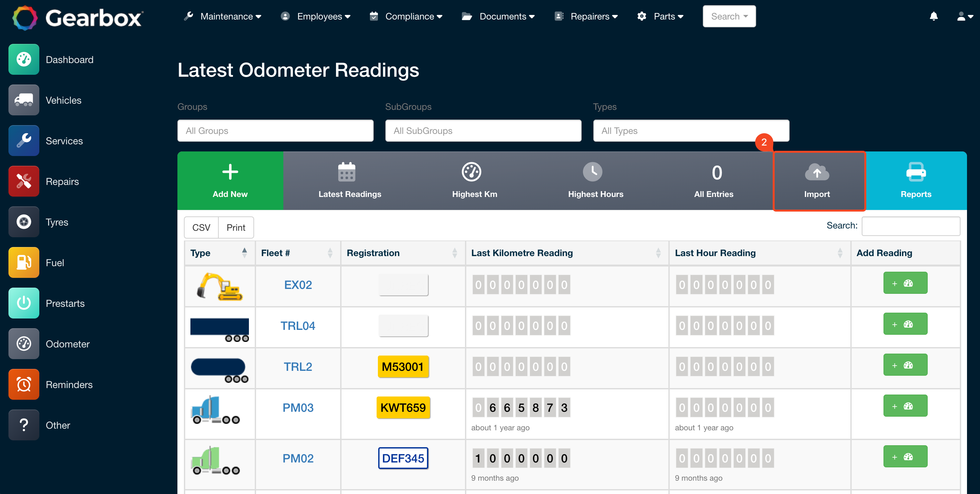The height and width of the screenshot is (494, 980).
Task: Click the Gearbox logo
Action: click(x=78, y=18)
